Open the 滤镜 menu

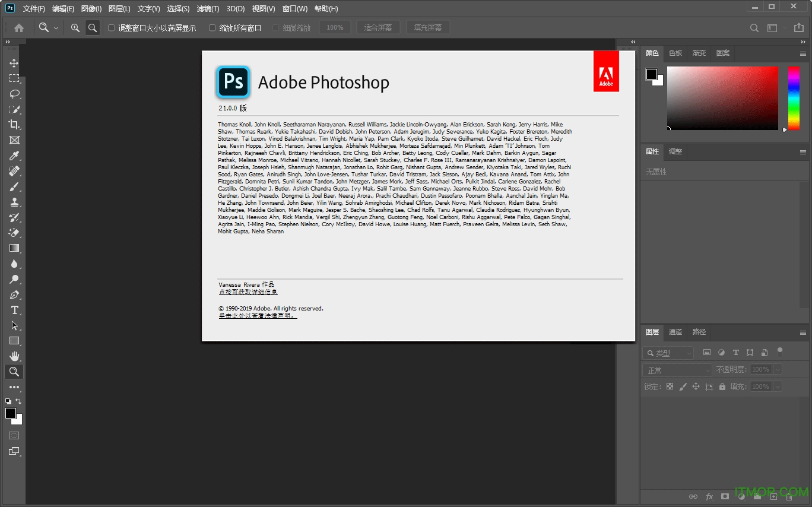(207, 8)
